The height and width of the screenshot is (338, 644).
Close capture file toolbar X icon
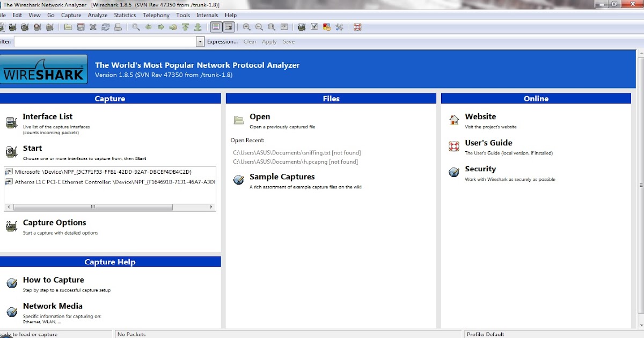tap(93, 27)
